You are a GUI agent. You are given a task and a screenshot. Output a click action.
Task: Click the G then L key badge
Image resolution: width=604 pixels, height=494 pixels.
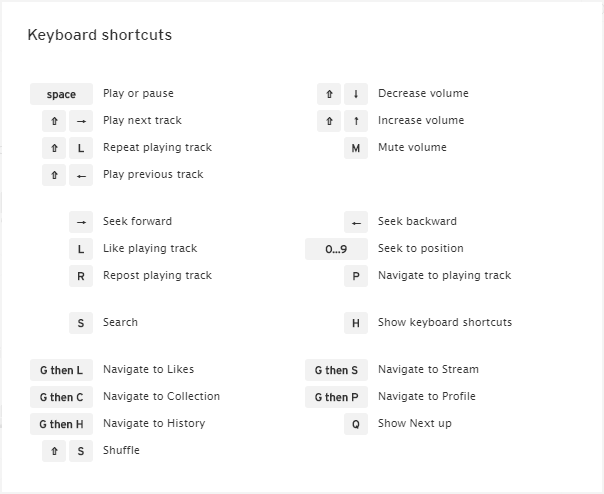[x=61, y=370]
